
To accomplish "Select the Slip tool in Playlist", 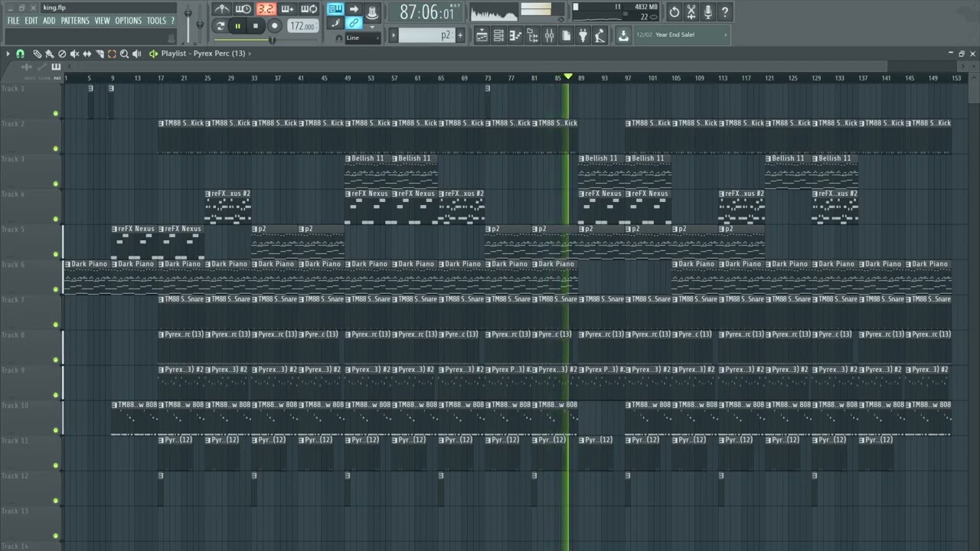I will coord(87,54).
